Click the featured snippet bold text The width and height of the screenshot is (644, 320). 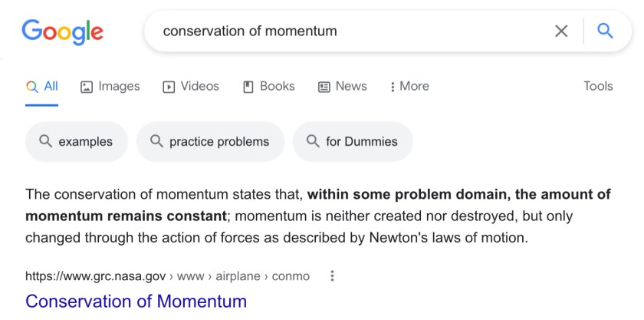pos(460,194)
